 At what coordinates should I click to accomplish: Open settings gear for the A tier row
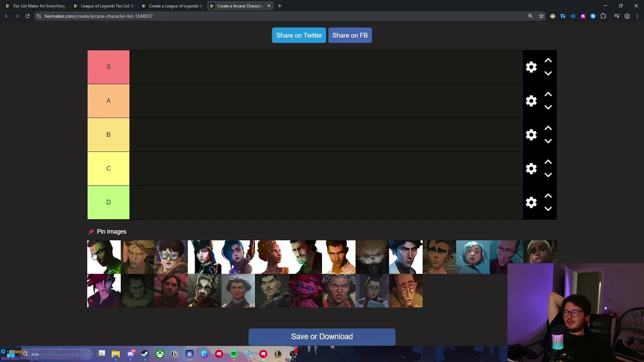[531, 101]
